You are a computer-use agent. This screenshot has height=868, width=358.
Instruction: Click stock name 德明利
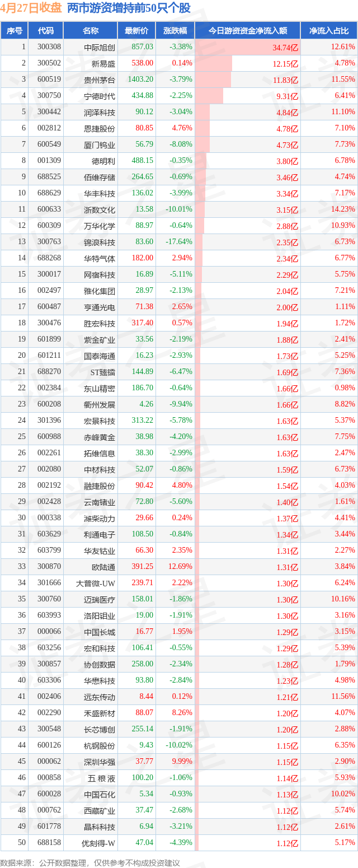click(103, 161)
